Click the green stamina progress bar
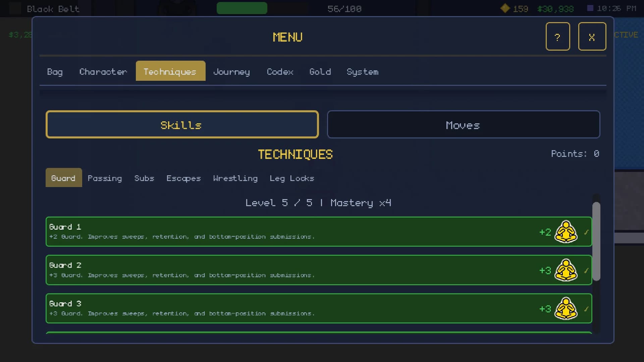Screen dimensions: 644x362 242,8
